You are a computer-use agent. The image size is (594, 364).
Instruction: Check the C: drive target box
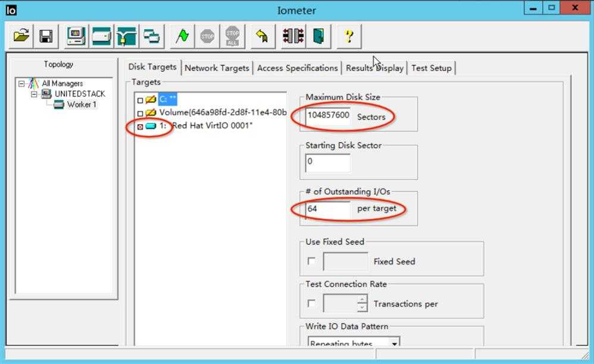(x=140, y=101)
